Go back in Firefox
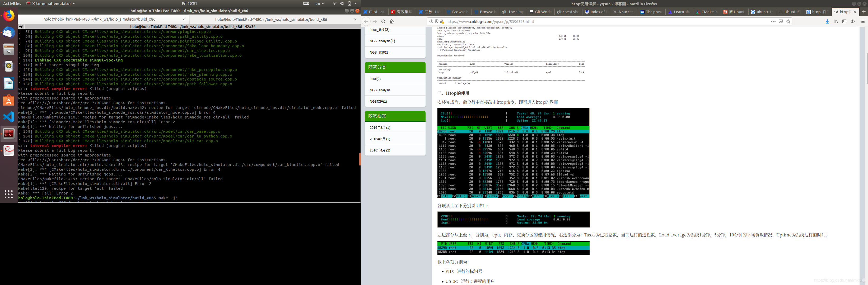Image resolution: width=868 pixels, height=285 pixels. click(x=366, y=21)
